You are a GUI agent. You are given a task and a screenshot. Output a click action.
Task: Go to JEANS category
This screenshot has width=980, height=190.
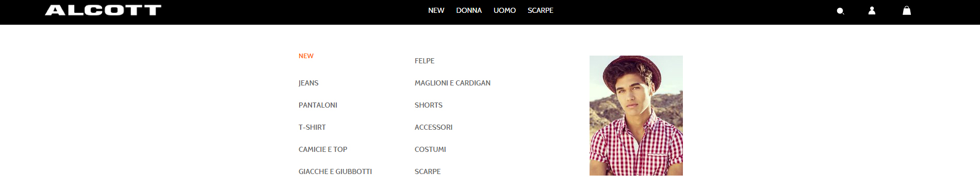tap(308, 83)
